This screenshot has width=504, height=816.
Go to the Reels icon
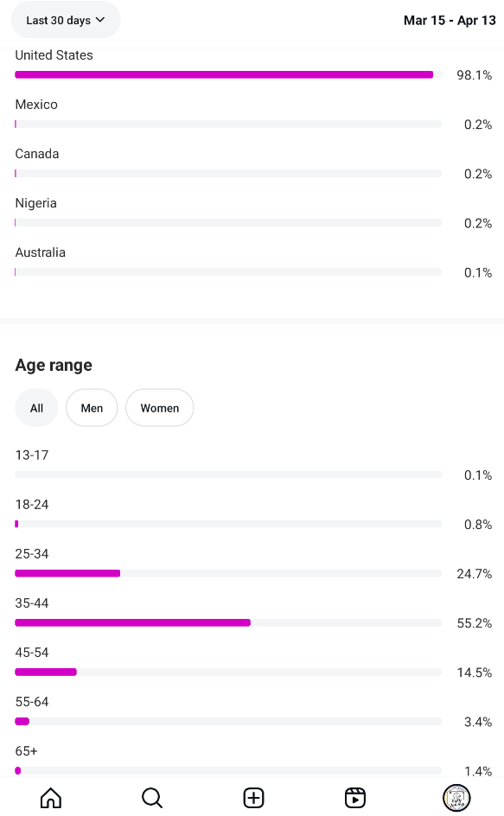coord(355,797)
